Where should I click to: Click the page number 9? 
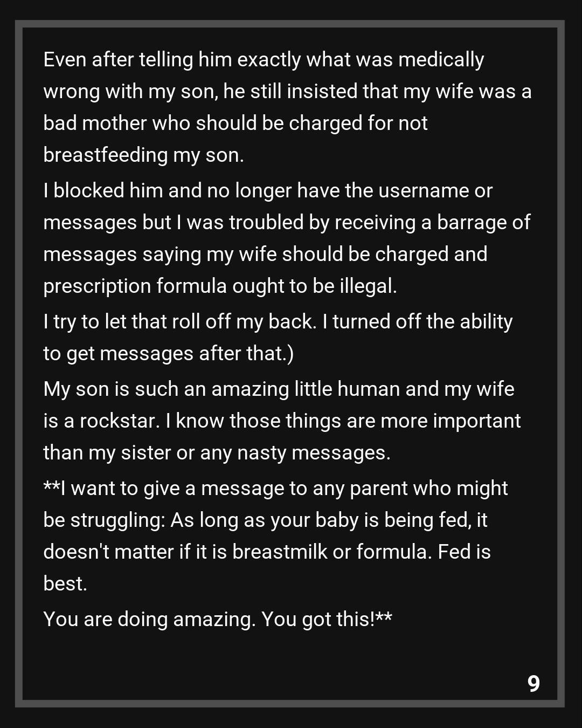point(533,683)
